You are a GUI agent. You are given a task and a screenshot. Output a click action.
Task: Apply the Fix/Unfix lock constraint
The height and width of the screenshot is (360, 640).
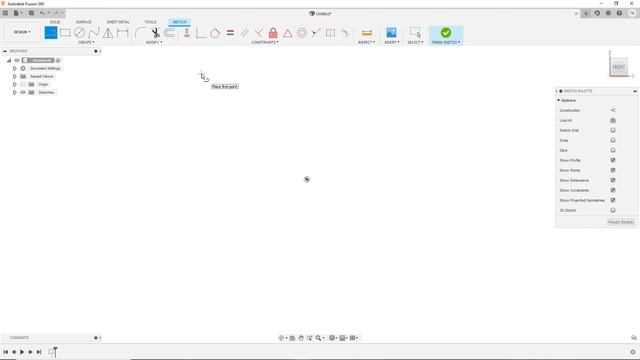(273, 33)
